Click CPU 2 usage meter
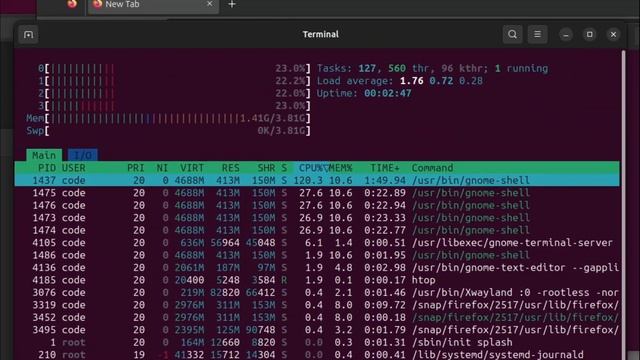This screenshot has height=360, width=640. pyautogui.click(x=174, y=93)
